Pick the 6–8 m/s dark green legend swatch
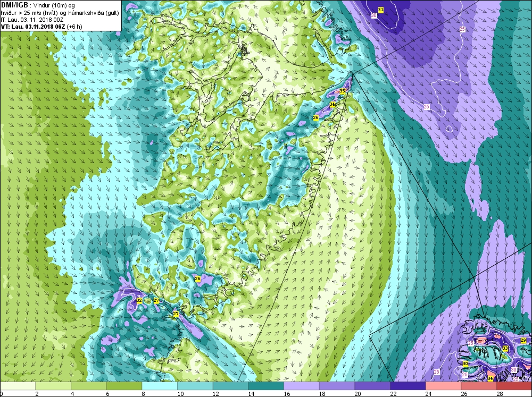This screenshot has width=532, height=397. coord(124,386)
